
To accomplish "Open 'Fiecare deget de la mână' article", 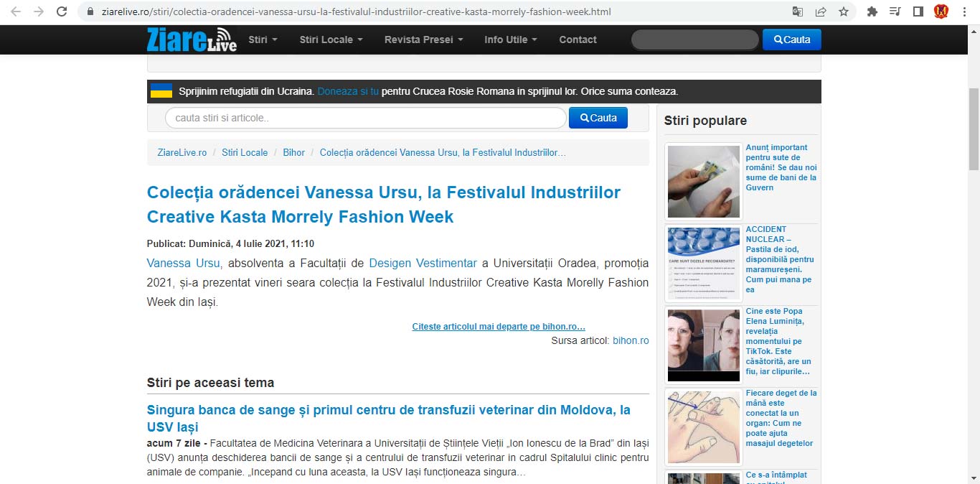I will click(781, 418).
